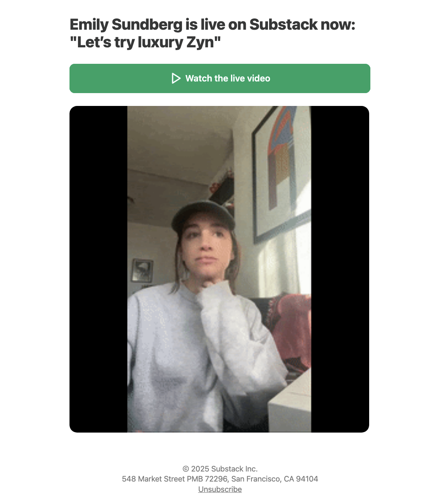Open the live video preview thumbnail
Screen dimensions: 425x504
click(219, 269)
